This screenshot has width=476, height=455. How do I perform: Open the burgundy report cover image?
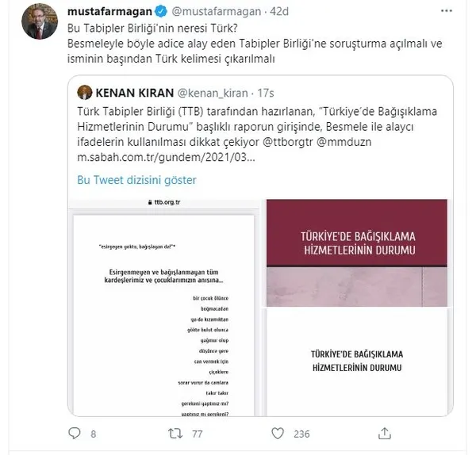click(357, 253)
